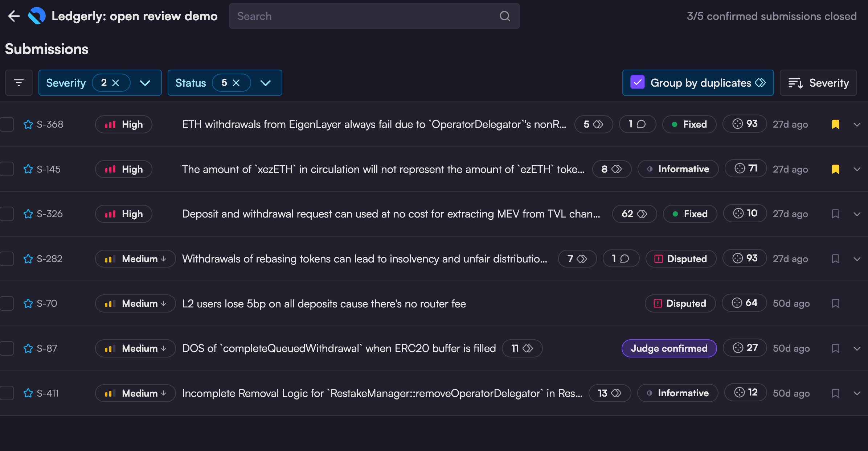Change Medium severity on S-70
This screenshot has height=451, width=868.
[x=135, y=303]
